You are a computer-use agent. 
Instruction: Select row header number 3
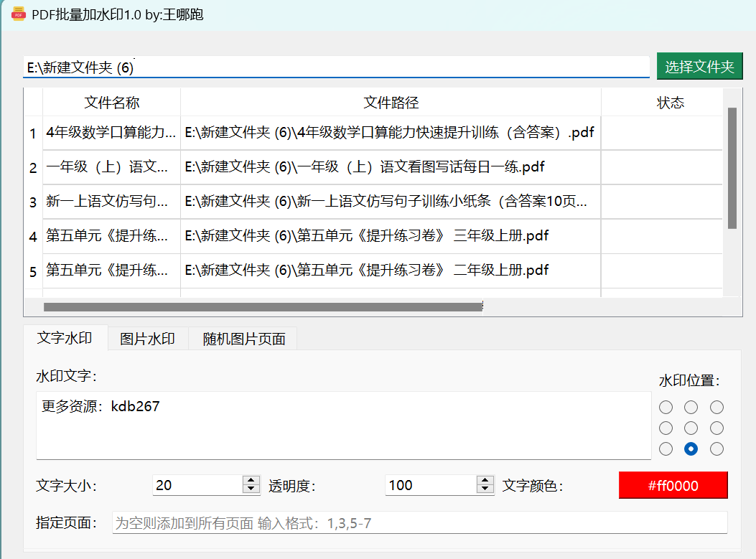tap(33, 202)
